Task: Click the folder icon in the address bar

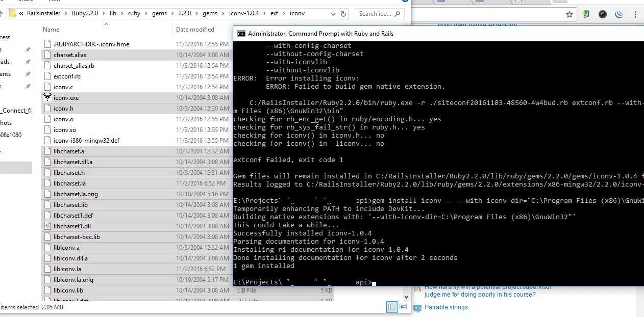Action: click(12, 14)
